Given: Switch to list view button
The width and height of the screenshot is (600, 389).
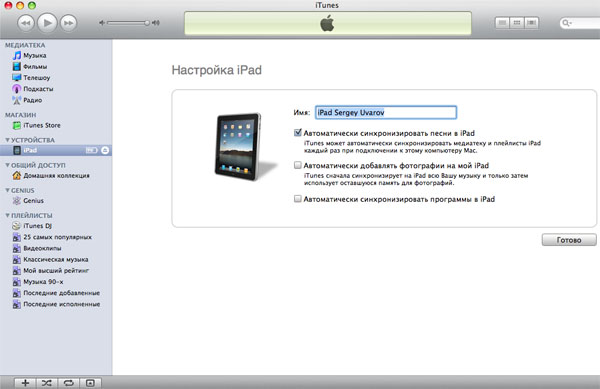Looking at the screenshot, I should (502, 23).
